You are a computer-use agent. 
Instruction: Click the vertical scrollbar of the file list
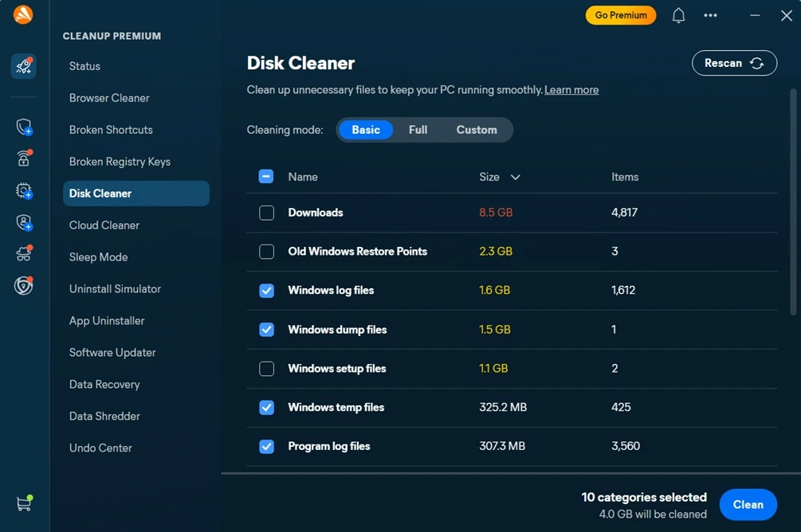pyautogui.click(x=793, y=201)
